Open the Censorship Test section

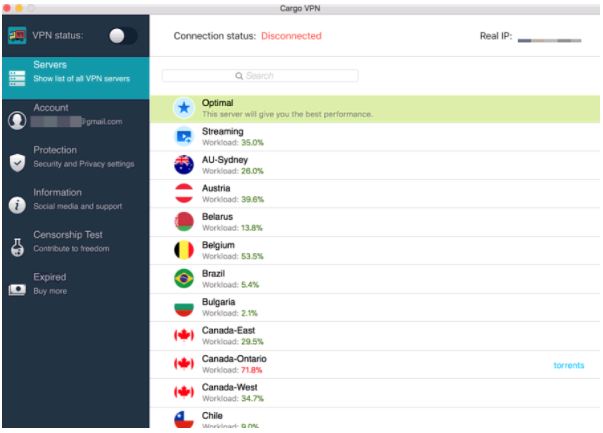click(x=76, y=247)
